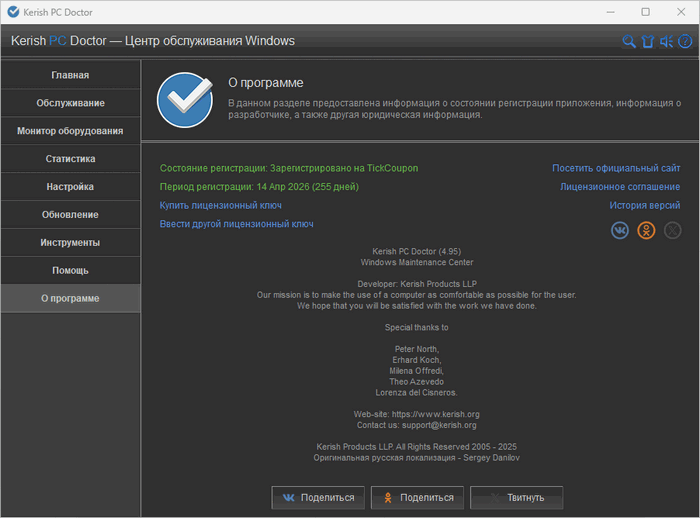Viewport: 700px width, 518px height.
Task: Open the Главная section
Action: click(x=70, y=75)
